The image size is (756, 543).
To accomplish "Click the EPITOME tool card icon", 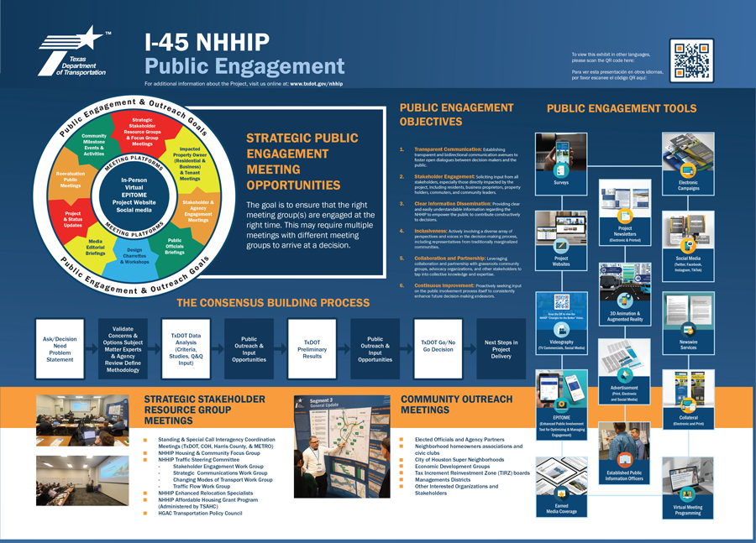I will point(561,405).
